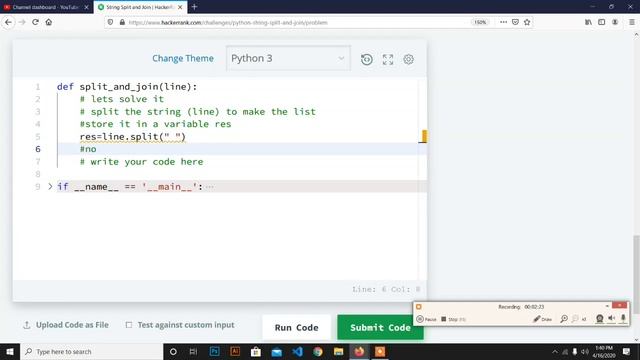
Task: Bookmark this page with star icon
Action: coord(527,22)
